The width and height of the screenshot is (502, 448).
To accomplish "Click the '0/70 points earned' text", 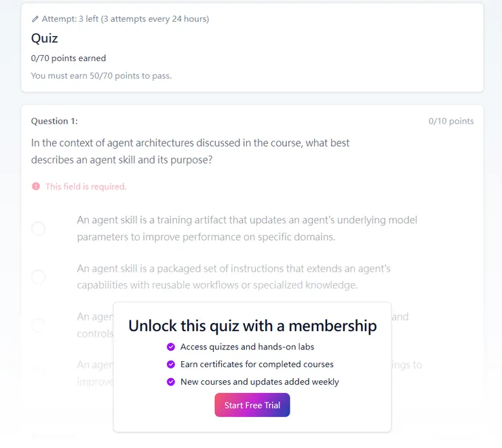I will click(x=69, y=58).
